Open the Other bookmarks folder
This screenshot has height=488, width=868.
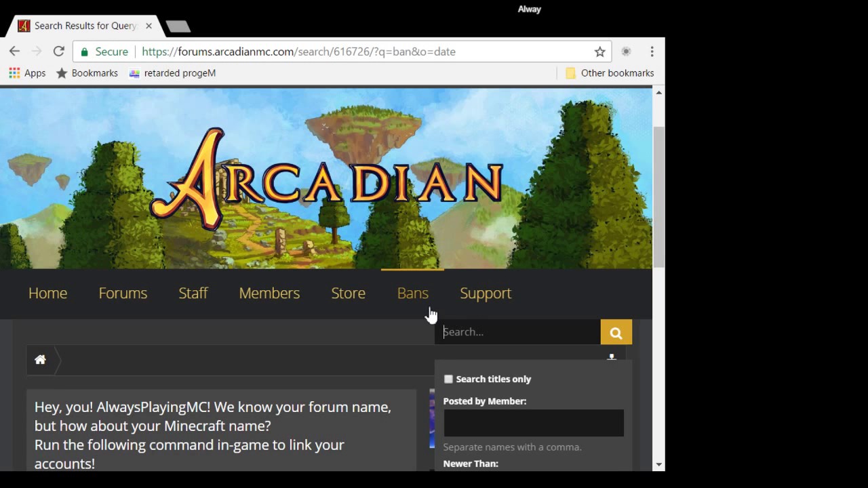coord(610,73)
